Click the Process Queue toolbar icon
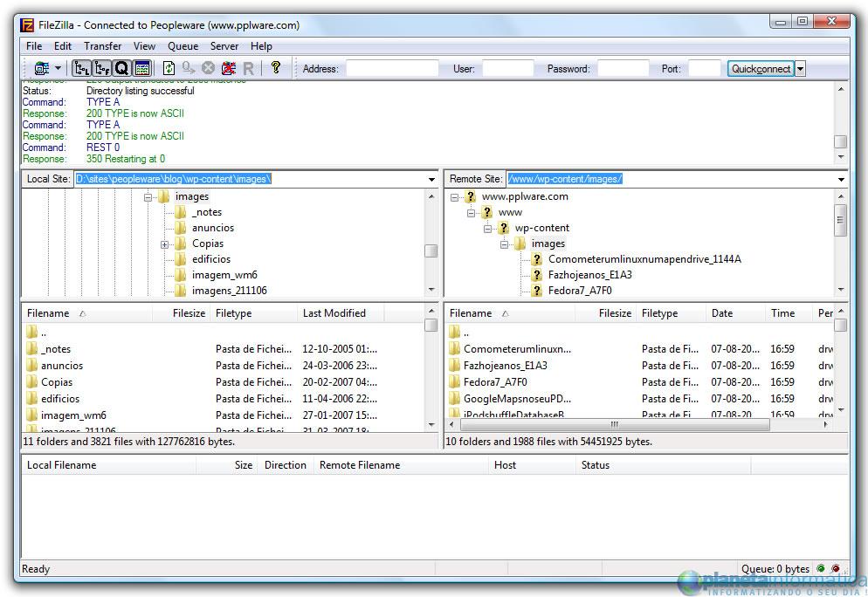 [x=189, y=68]
